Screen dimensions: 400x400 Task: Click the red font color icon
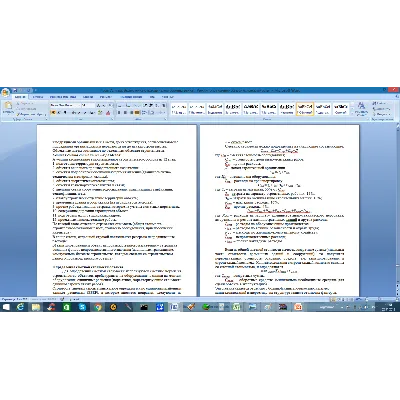point(108,113)
